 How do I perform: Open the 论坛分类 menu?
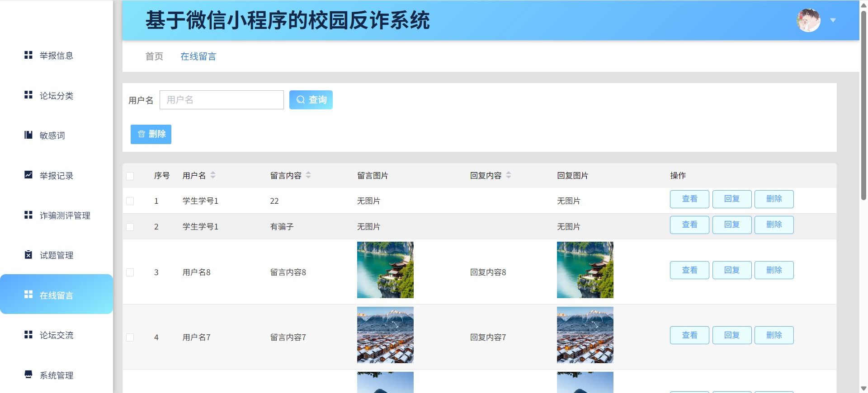[x=57, y=95]
